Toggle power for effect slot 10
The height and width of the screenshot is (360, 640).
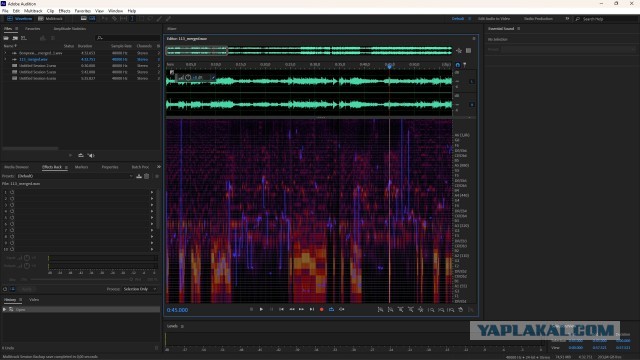[12, 249]
